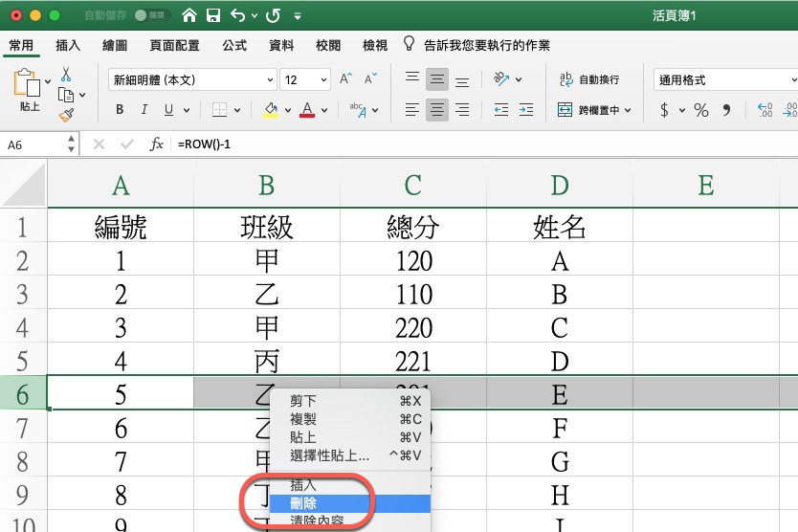Screen dimensions: 798x532
Task: Choose 刪除 from the context menu
Action: coord(350,503)
